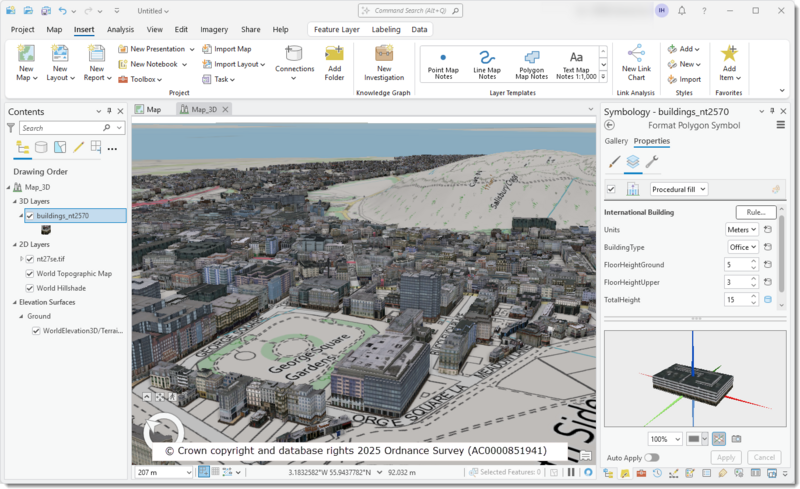The image size is (800, 489).
Task: Open the 207 m scale dropdown
Action: (188, 472)
